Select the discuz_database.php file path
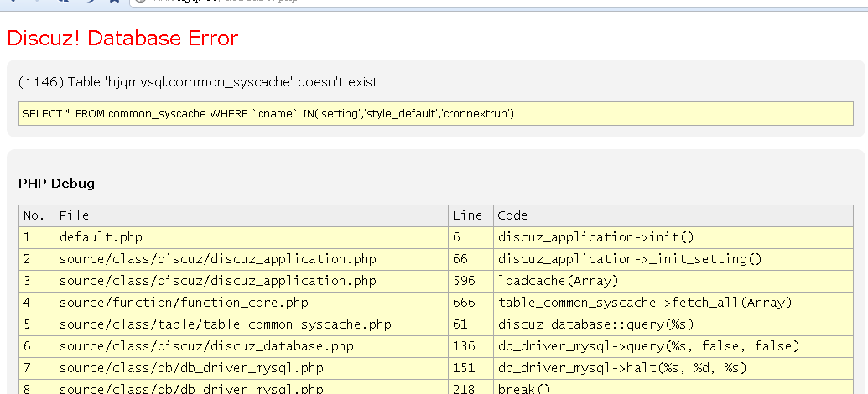868x394 pixels. click(206, 346)
